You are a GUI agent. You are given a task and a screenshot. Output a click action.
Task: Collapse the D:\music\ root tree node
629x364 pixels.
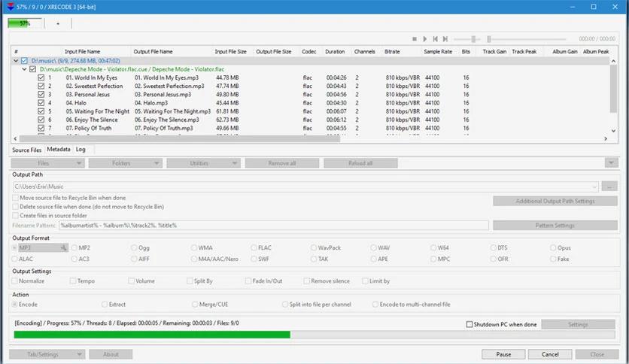(x=16, y=61)
